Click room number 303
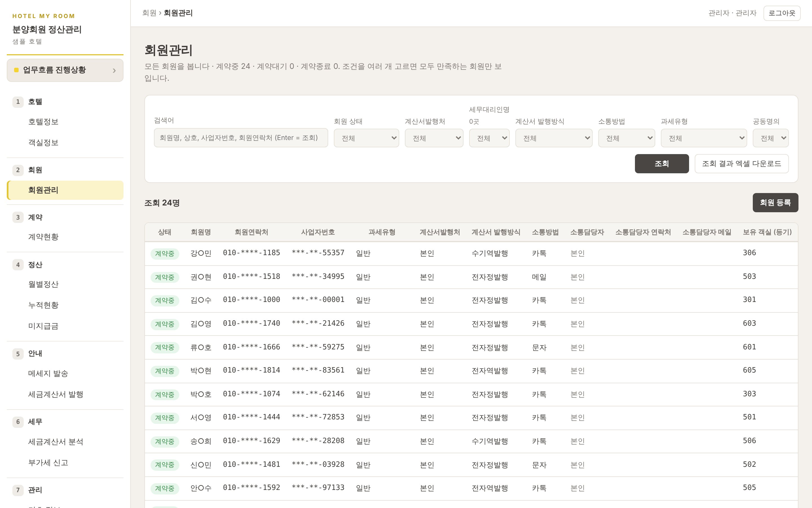The image size is (812, 508). click(749, 394)
